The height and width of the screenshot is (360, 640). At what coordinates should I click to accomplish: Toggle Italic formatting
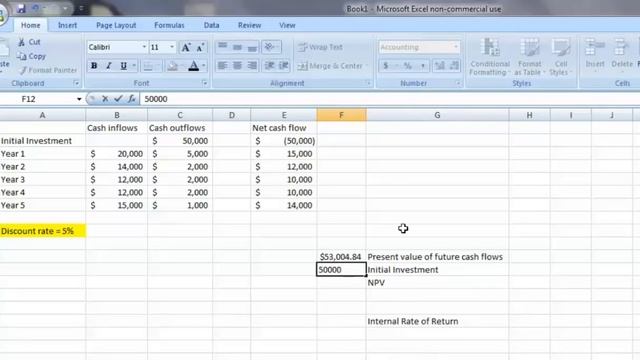coord(109,66)
